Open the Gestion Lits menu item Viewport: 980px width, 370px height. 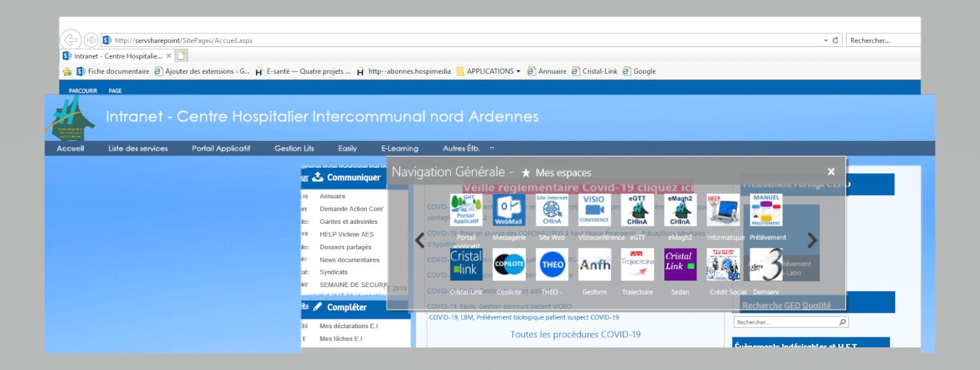[x=294, y=149]
